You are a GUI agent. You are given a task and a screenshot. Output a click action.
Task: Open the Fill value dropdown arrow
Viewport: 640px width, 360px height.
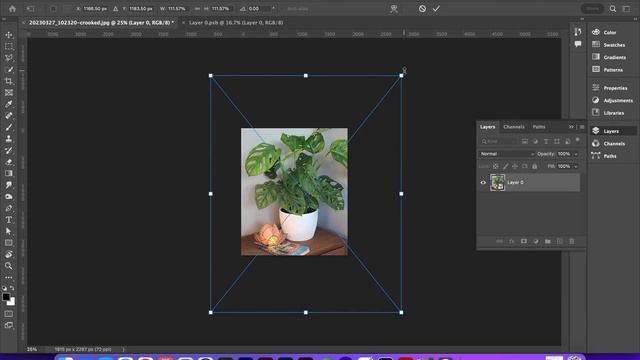[576, 166]
